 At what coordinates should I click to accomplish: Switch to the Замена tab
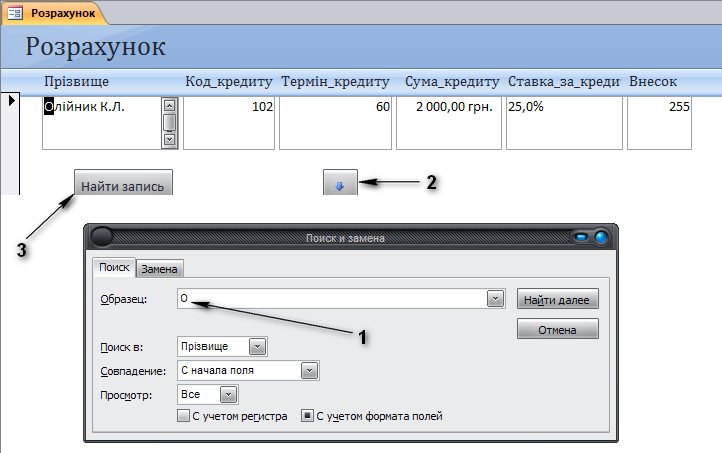pos(159,269)
